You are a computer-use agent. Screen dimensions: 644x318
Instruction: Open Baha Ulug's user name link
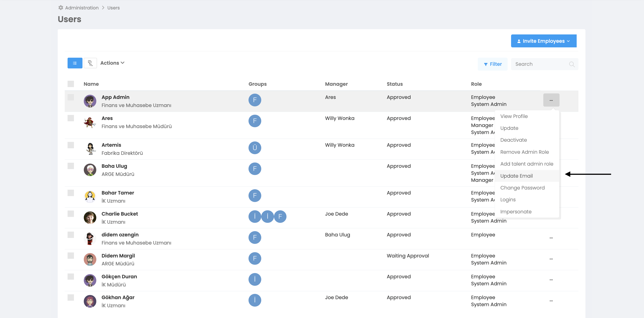[114, 166]
